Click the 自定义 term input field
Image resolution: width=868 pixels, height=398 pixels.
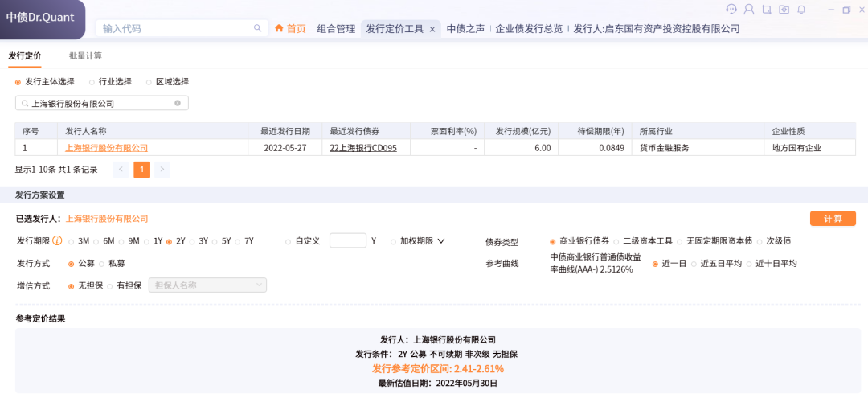347,241
